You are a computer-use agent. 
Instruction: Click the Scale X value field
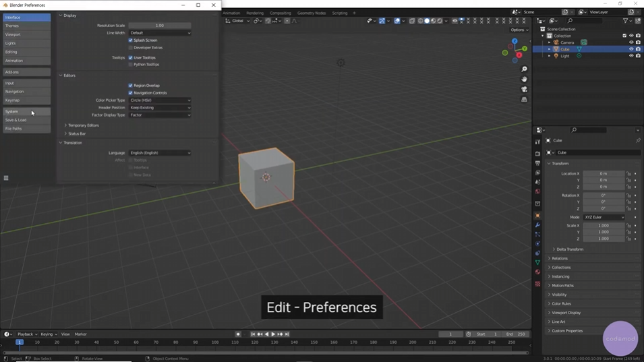(x=604, y=225)
